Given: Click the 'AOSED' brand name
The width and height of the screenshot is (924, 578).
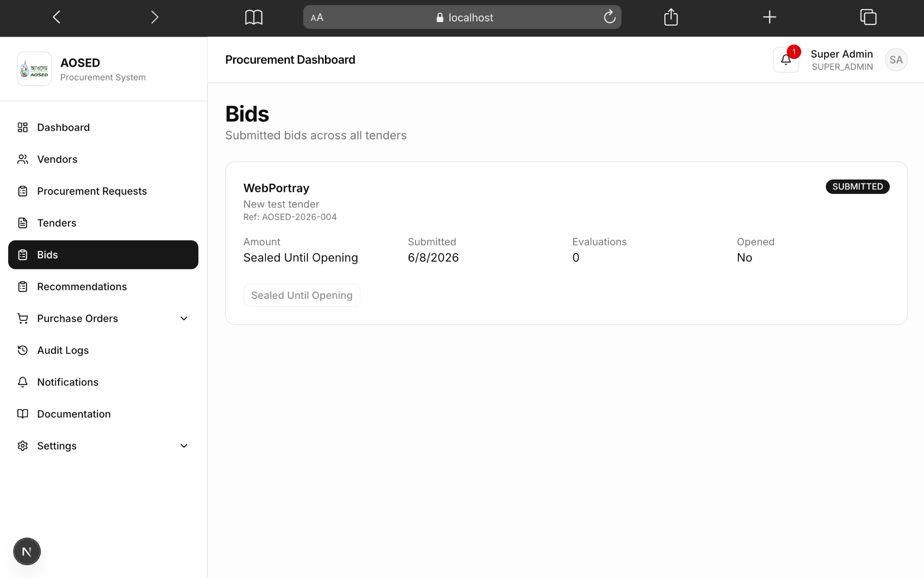Looking at the screenshot, I should 80,63.
